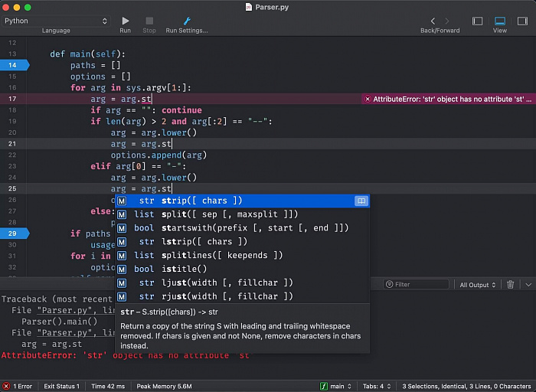Screen dimensions: 536x392
Task: Click the AttributeError inline error message
Action: pos(447,100)
